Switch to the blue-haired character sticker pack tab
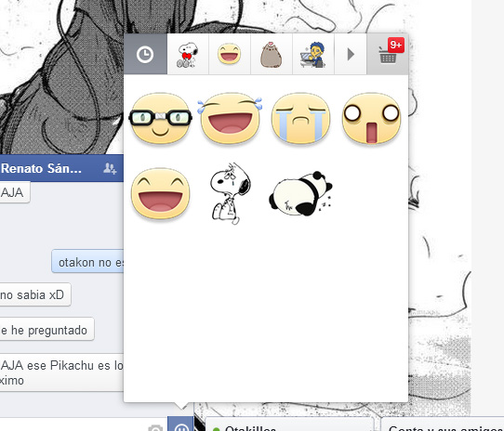The width and height of the screenshot is (504, 431). (313, 54)
